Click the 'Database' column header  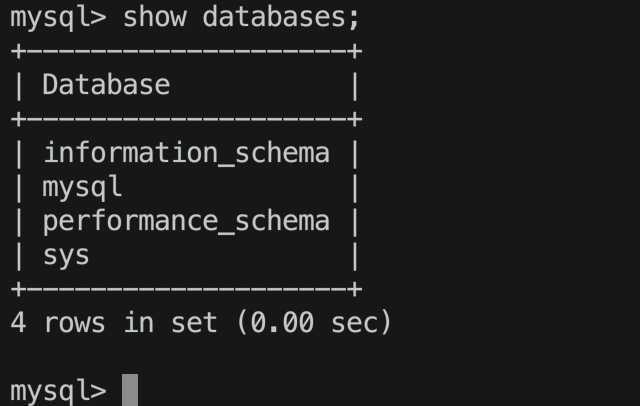pos(106,85)
